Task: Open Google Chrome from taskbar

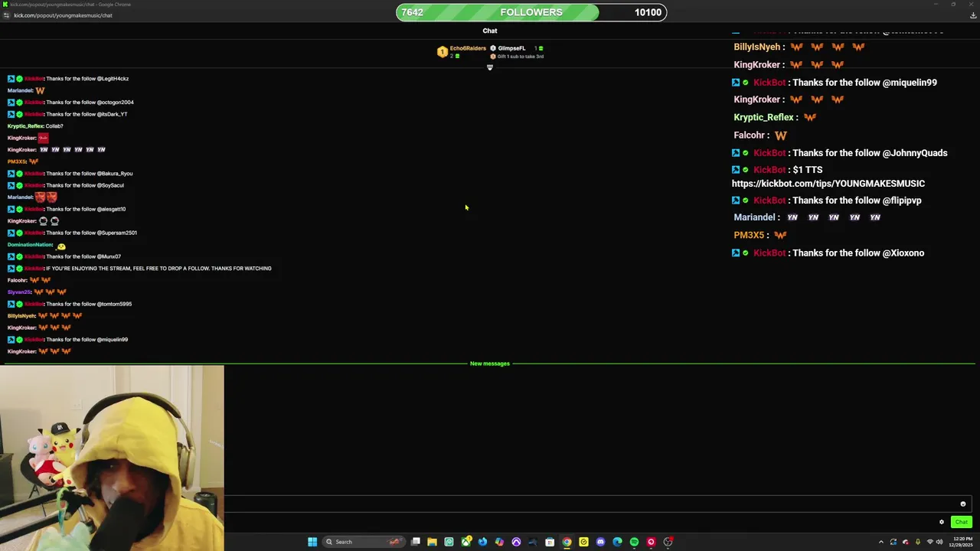Action: tap(567, 542)
